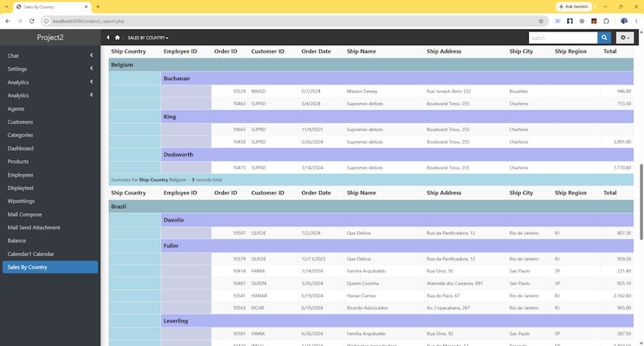This screenshot has height=346, width=644.
Task: Click the Dodsworth employee group row
Action: pyautogui.click(x=396, y=154)
